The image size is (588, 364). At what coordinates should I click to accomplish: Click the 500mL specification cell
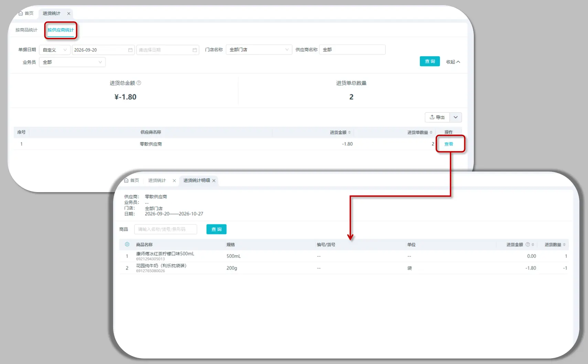233,256
